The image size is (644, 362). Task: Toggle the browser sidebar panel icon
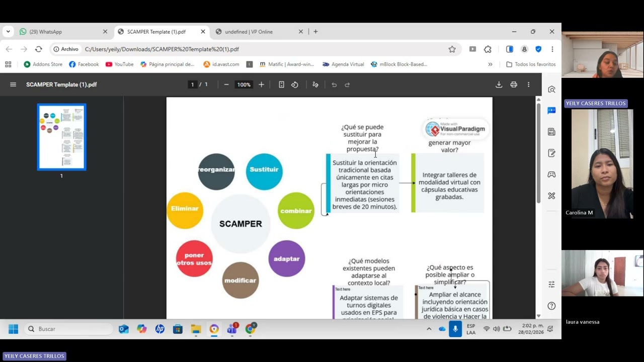click(x=510, y=49)
